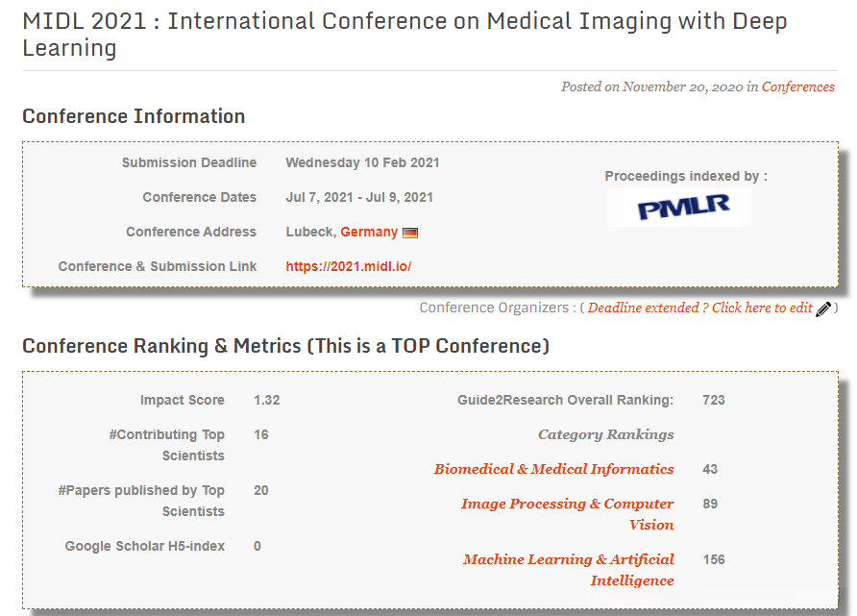Click the pencil edit icon
The width and height of the screenshot is (857, 616).
(x=822, y=308)
